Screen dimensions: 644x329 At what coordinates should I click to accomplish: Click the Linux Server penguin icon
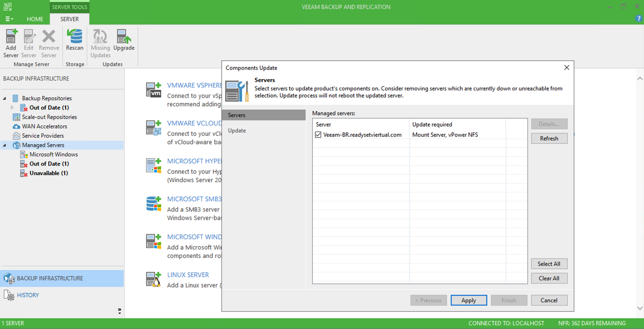pos(154,279)
